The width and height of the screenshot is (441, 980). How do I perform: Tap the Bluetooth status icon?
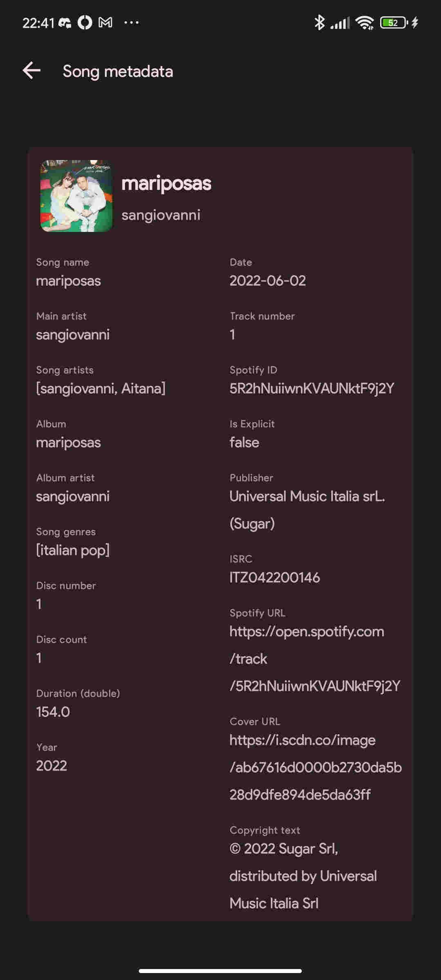pos(321,22)
